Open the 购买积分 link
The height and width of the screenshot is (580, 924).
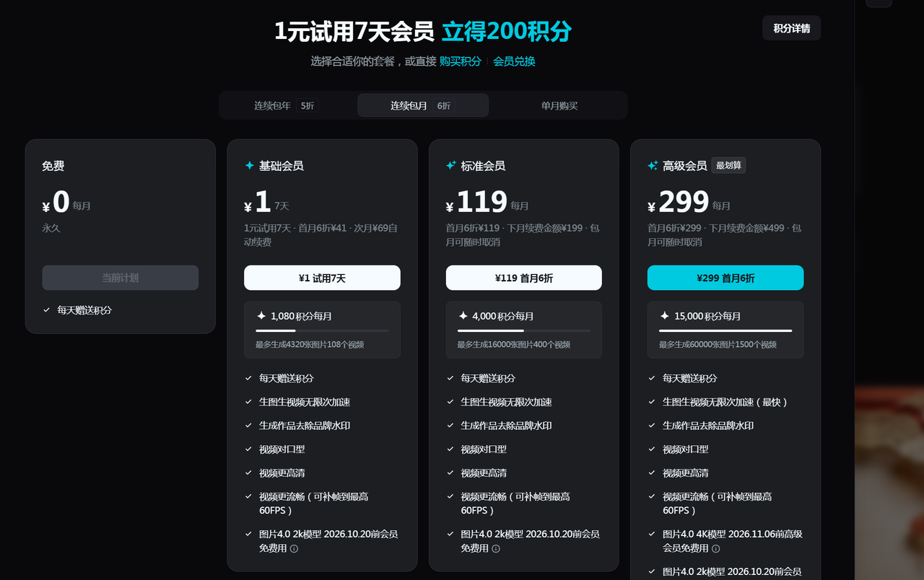pos(460,61)
